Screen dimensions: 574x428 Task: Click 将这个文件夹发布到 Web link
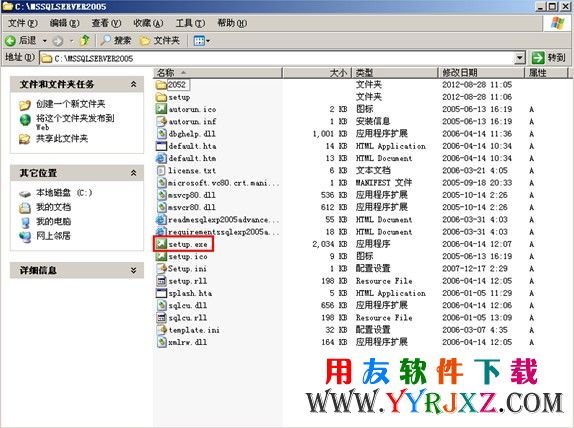point(75,122)
